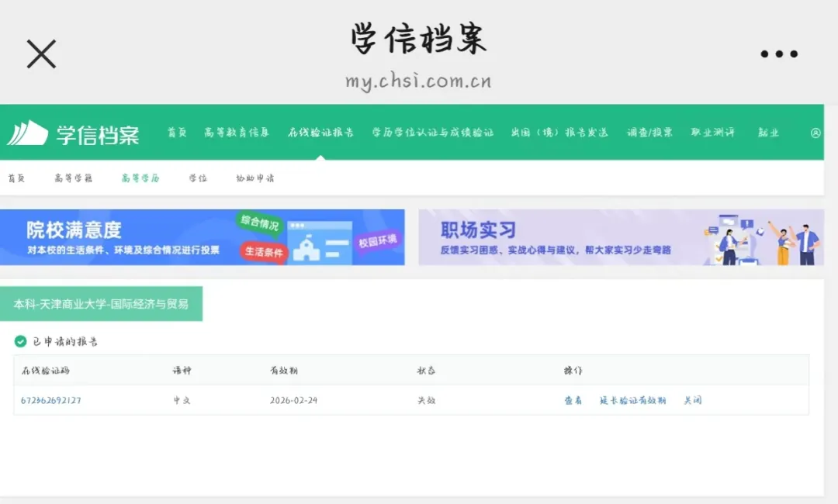This screenshot has height=504, width=838.
Task: Open the three-dot more options menu
Action: [779, 54]
